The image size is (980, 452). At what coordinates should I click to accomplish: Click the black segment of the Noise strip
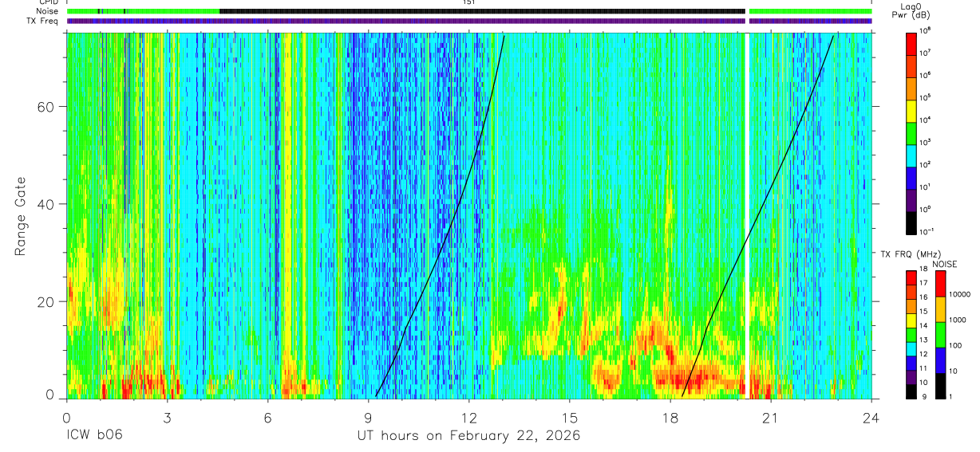[x=482, y=12]
